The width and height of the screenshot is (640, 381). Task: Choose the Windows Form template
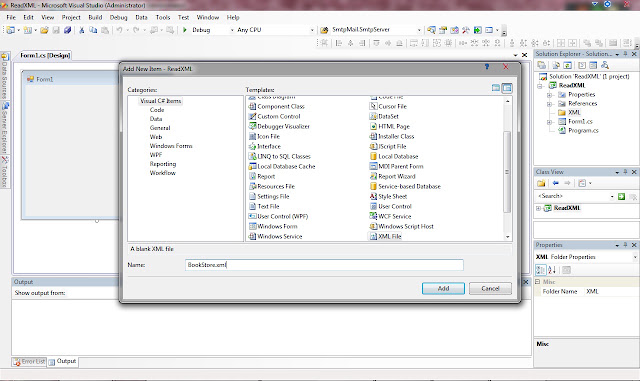tap(273, 226)
